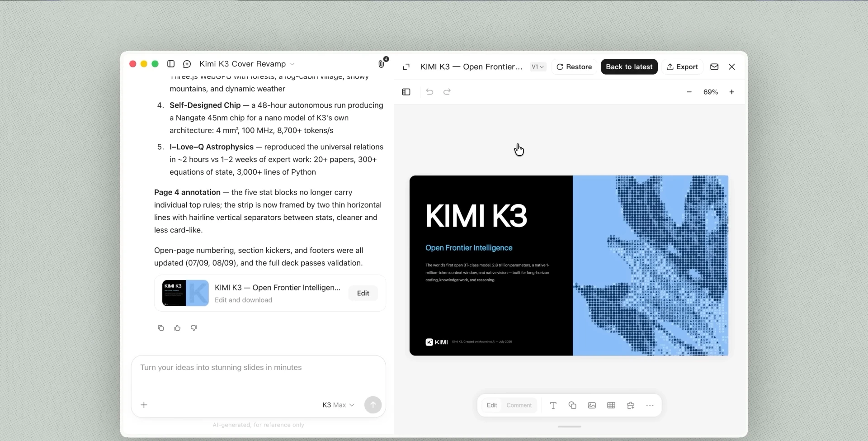Start a new chat with the bubble-plus icon
The image size is (868, 441).
tap(187, 64)
